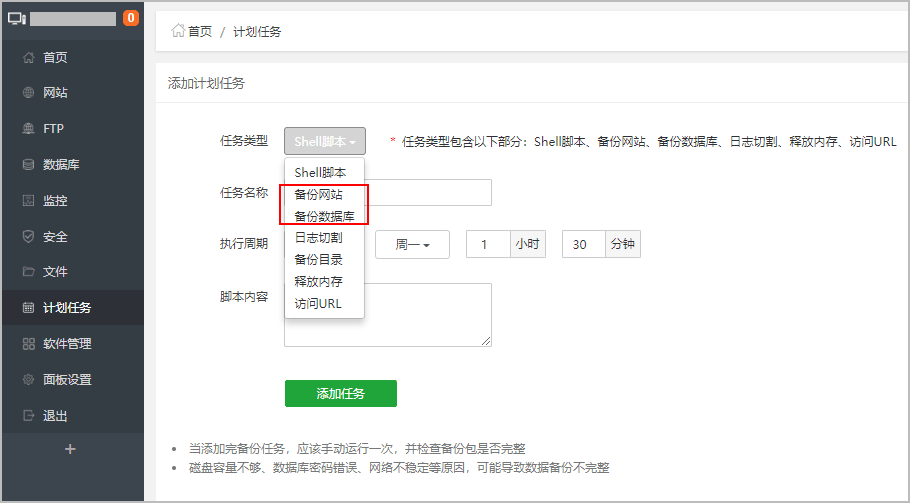Select 备份数据库 from the task type list
The image size is (910, 503).
(x=324, y=216)
